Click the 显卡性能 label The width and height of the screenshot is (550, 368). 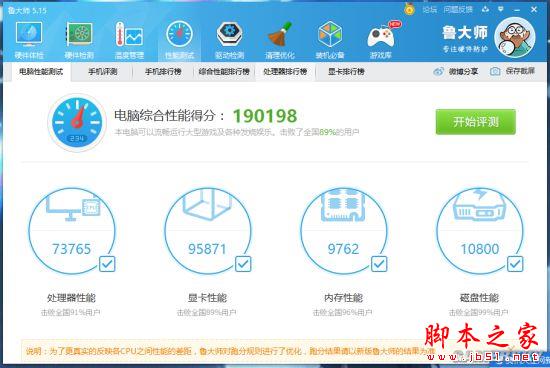(x=207, y=298)
